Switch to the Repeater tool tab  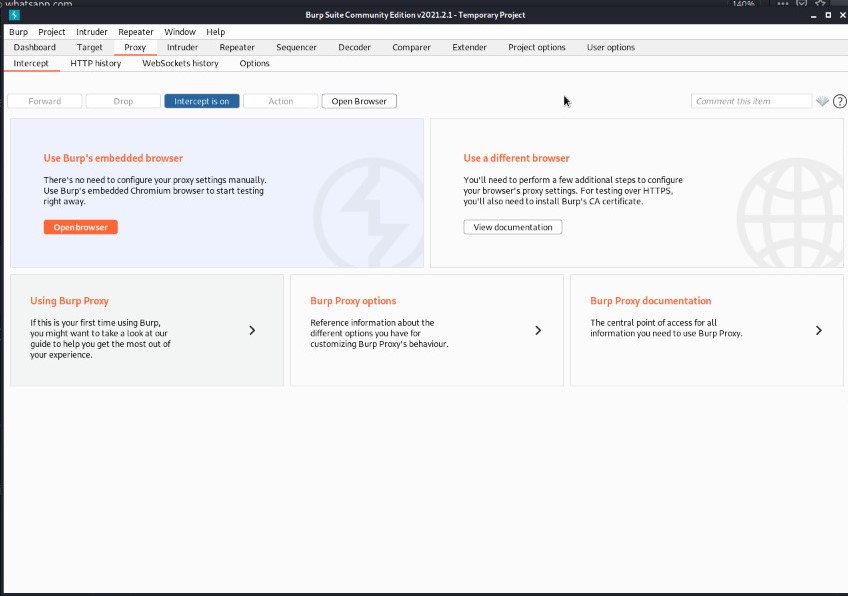[237, 48]
